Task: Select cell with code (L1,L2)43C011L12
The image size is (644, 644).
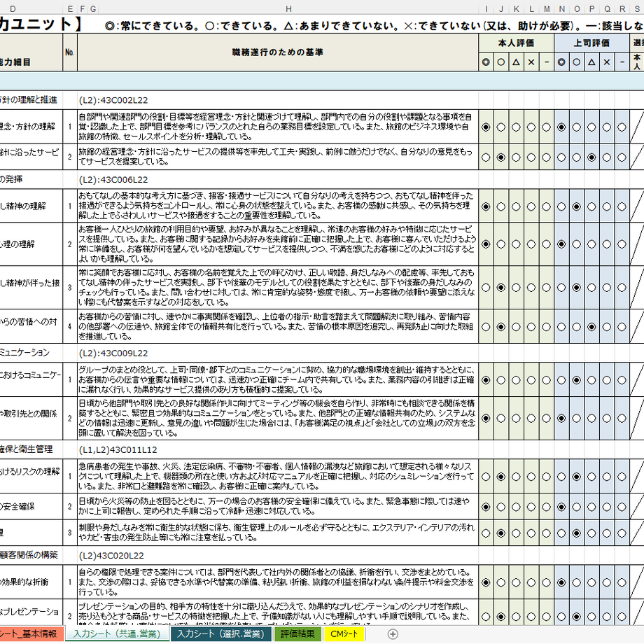Action: (278, 449)
